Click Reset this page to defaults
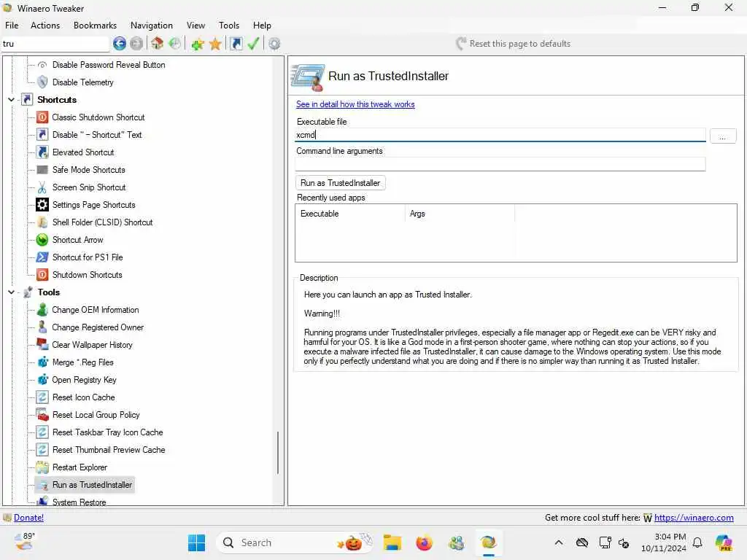The width and height of the screenshot is (747, 560). (x=519, y=44)
